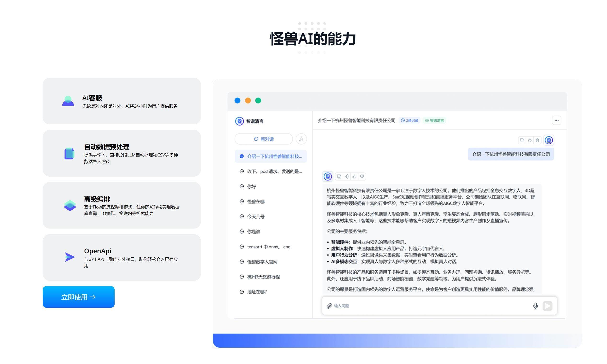607x364 pixels.
Task: Click the AI客服 person icon
Action: pos(68,101)
